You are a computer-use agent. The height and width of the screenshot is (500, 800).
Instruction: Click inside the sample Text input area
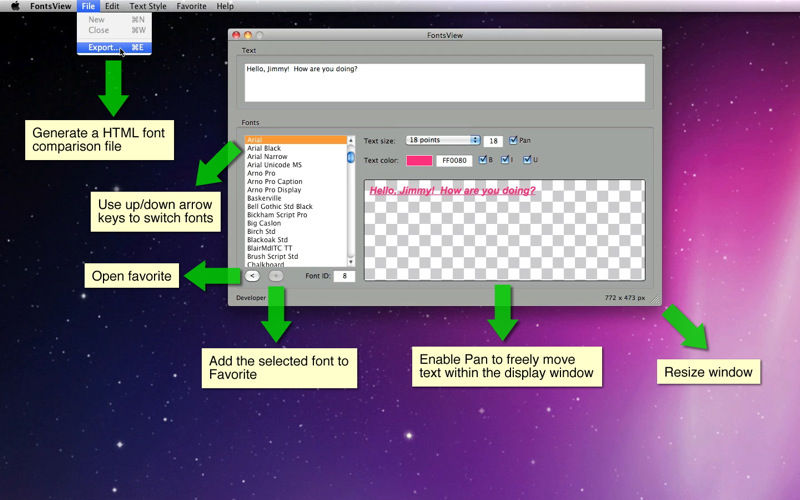pyautogui.click(x=444, y=83)
